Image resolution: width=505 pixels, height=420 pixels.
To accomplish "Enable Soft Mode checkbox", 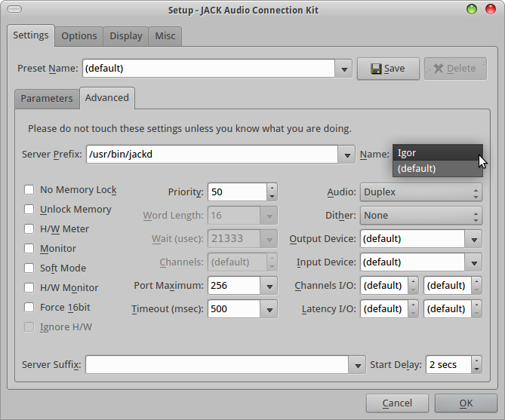I will [x=29, y=268].
